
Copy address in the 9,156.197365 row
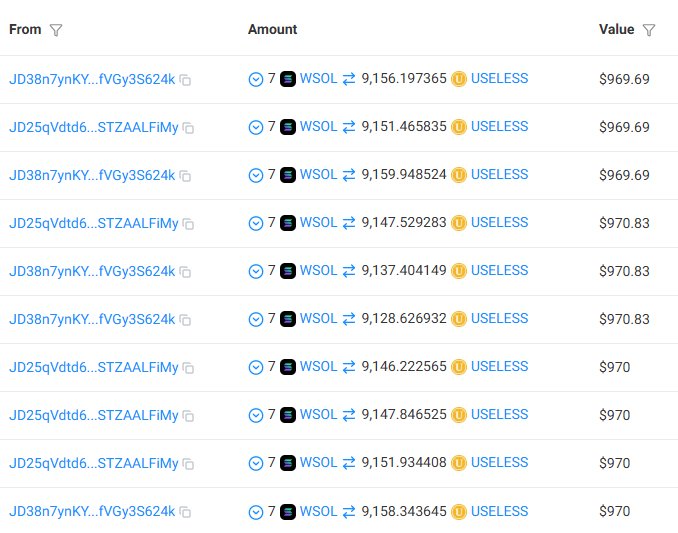coord(185,80)
